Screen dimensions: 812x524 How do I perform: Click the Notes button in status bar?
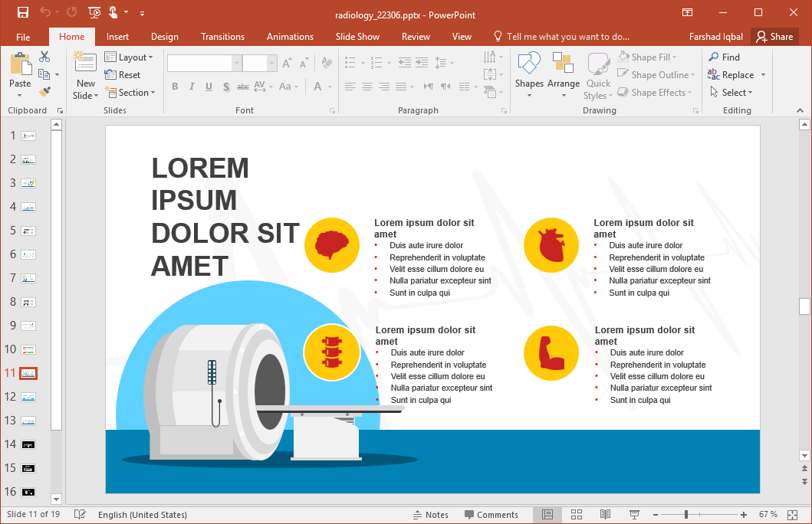click(431, 514)
